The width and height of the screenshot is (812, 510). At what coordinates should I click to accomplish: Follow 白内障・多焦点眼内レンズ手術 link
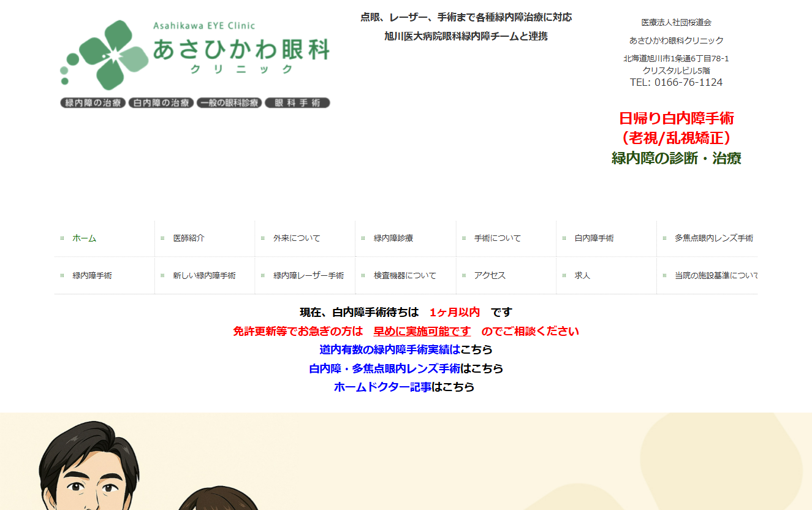(x=385, y=369)
